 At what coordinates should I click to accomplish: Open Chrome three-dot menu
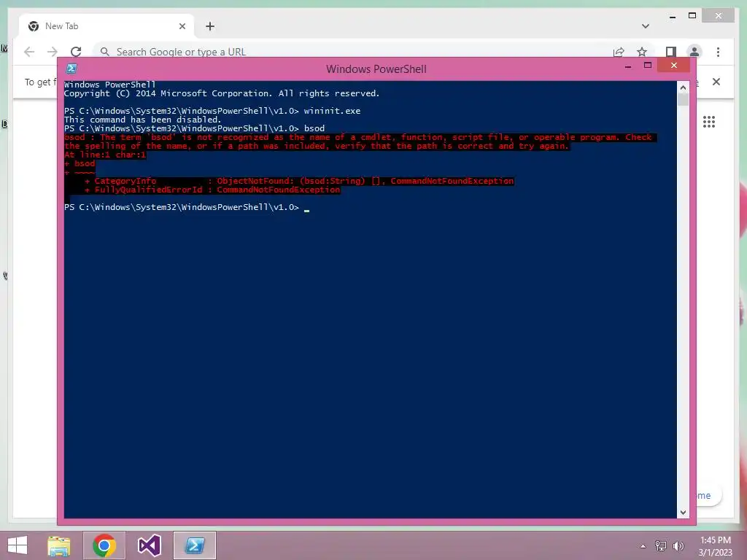[x=718, y=52]
